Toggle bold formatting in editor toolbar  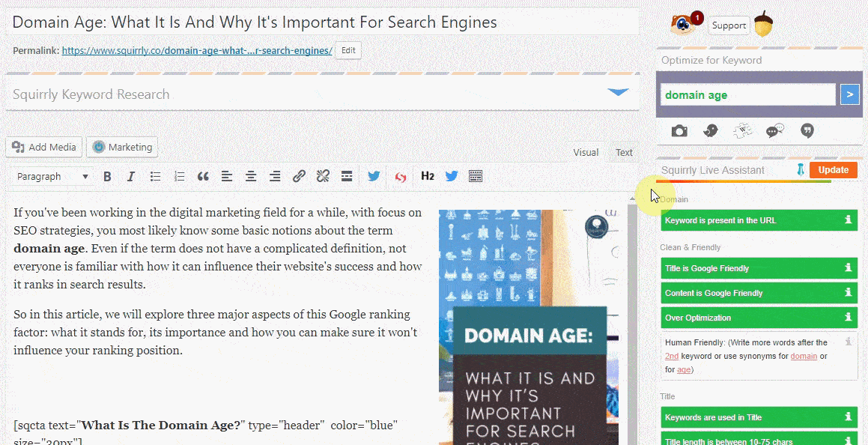click(107, 177)
